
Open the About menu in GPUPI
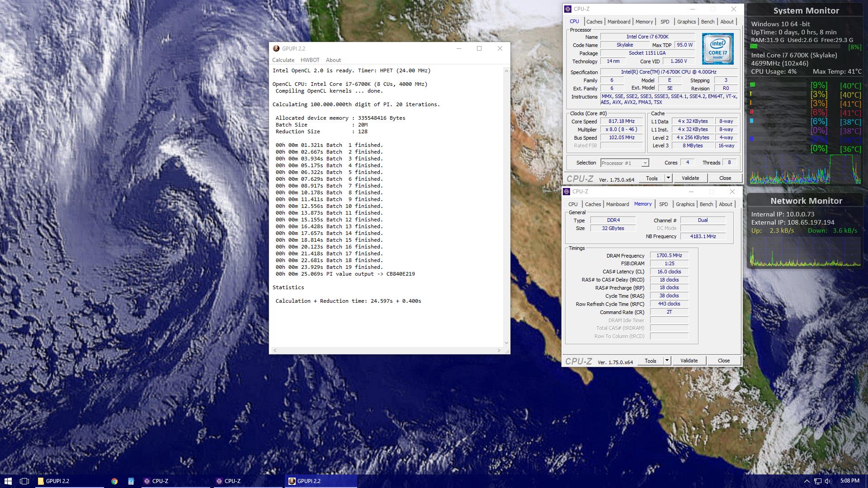[x=333, y=60]
